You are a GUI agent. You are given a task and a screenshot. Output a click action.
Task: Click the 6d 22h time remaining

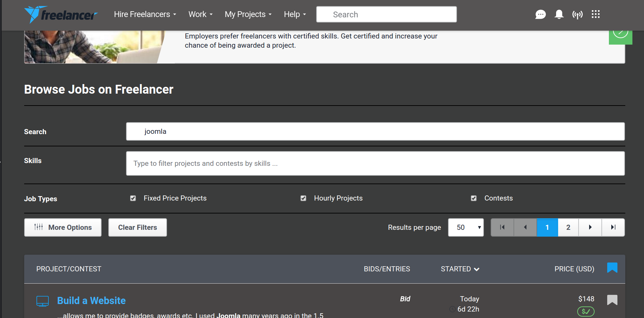(468, 309)
